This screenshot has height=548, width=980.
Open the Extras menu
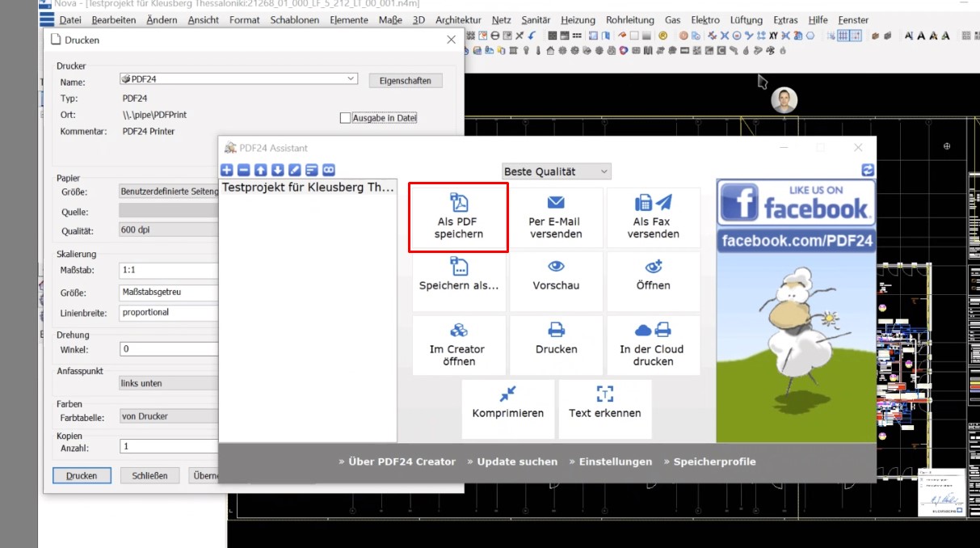[x=785, y=19]
